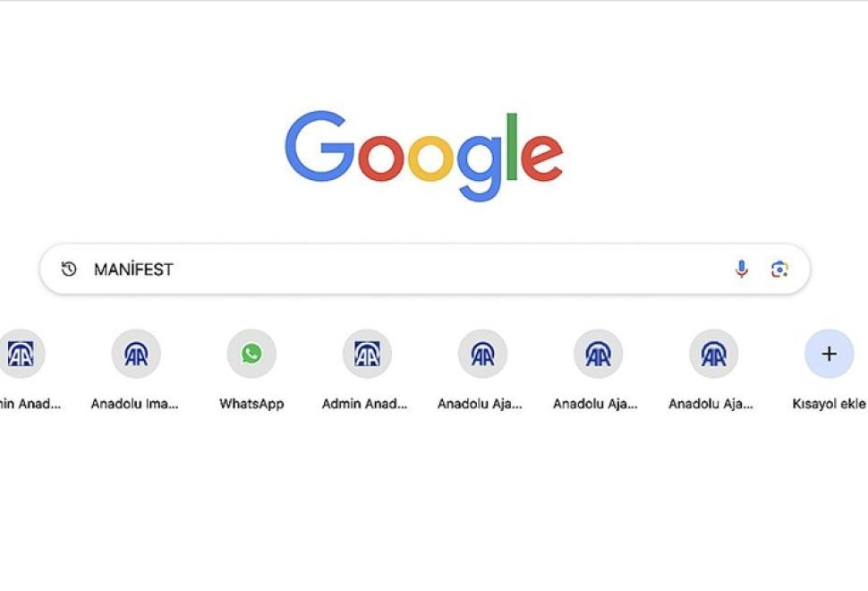Click the MANİFEST text in search bar

coord(133,270)
